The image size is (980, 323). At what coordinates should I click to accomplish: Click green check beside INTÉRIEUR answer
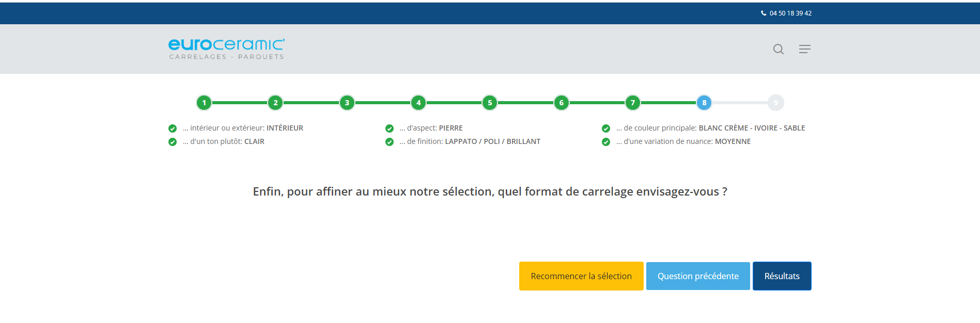(173, 128)
